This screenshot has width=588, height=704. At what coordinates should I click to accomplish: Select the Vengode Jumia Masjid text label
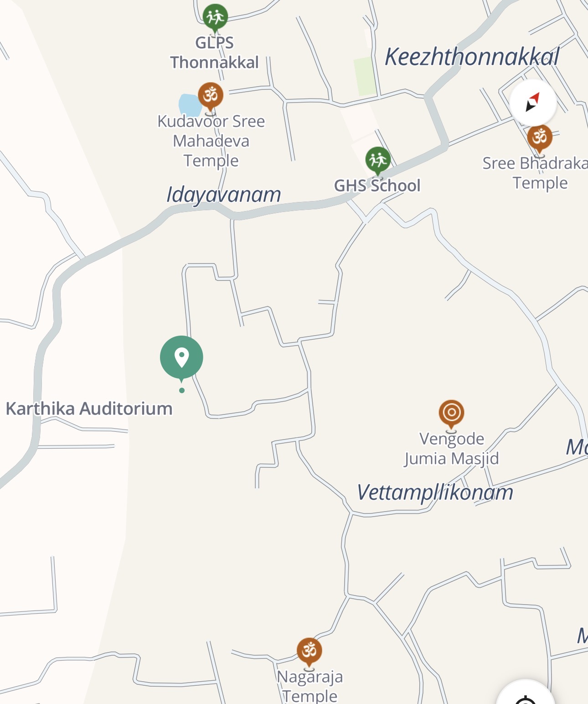pos(452,448)
